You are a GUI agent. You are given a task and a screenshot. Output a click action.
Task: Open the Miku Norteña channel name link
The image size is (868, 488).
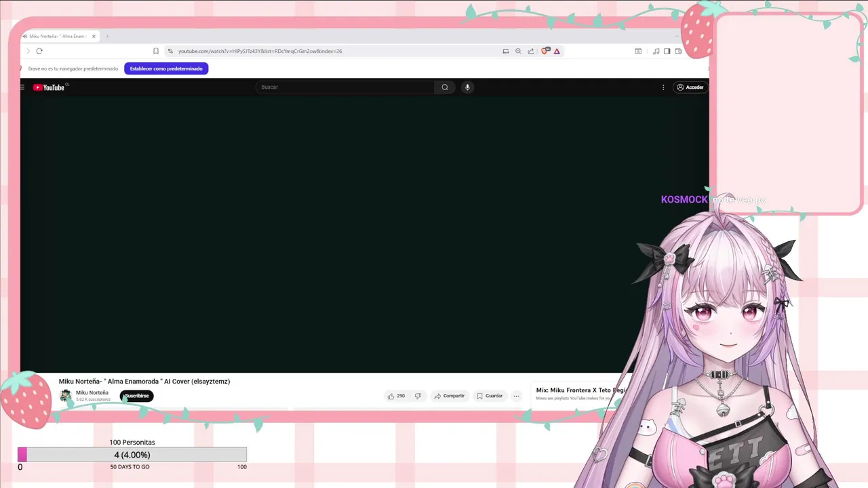click(92, 392)
